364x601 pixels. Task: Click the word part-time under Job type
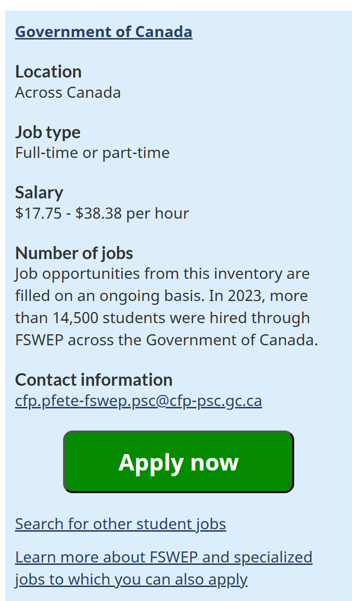pos(136,153)
